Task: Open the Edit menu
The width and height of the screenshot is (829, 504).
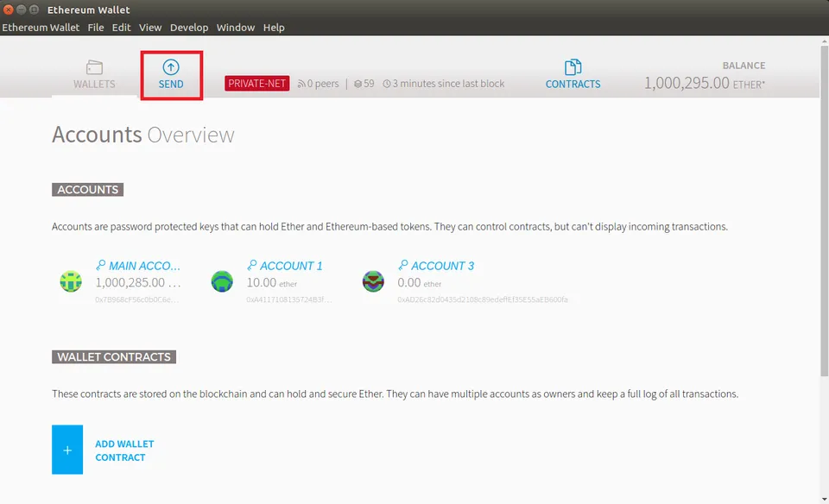Action: click(x=121, y=28)
